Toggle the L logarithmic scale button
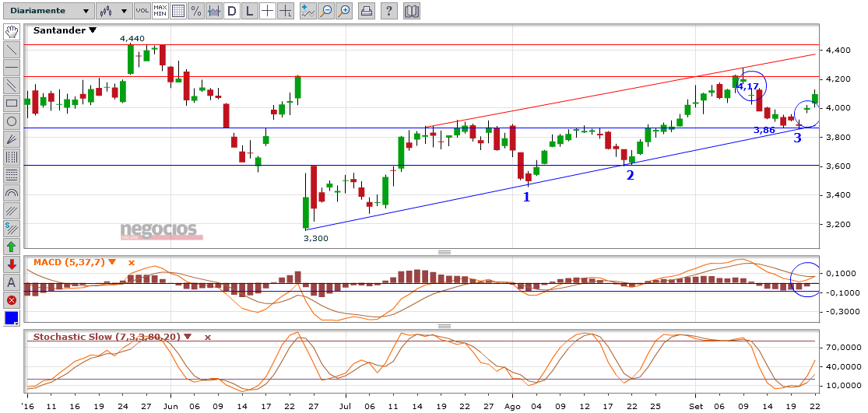This screenshot has width=868, height=413. coord(250,11)
